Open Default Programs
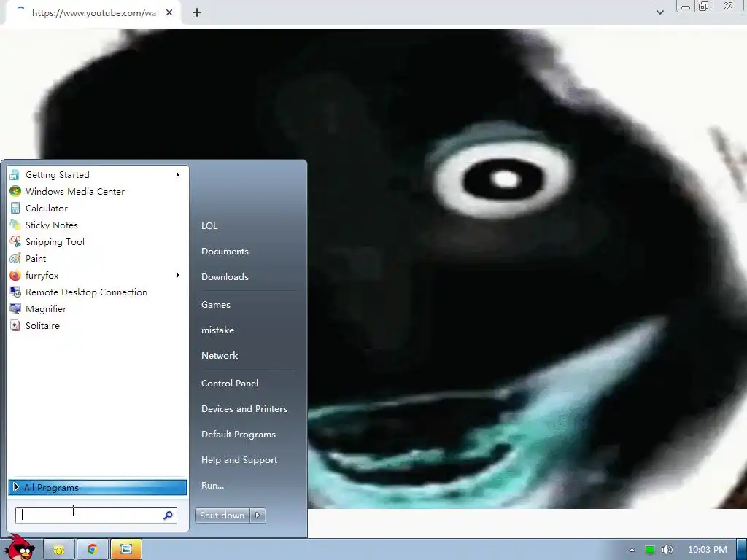 pyautogui.click(x=239, y=435)
